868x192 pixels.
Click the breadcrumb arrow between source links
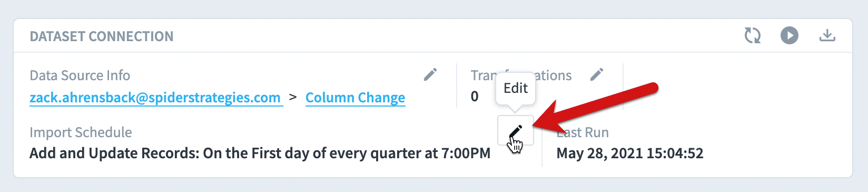[x=293, y=97]
